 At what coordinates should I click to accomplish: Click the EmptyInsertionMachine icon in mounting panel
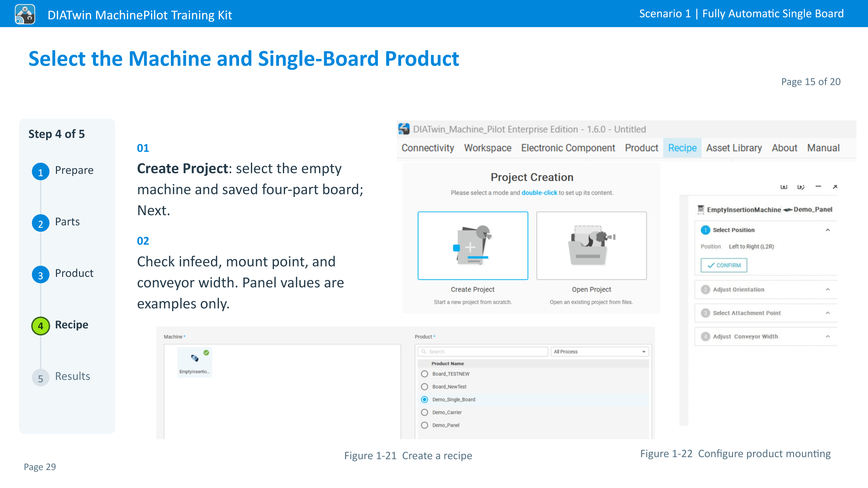click(x=701, y=210)
